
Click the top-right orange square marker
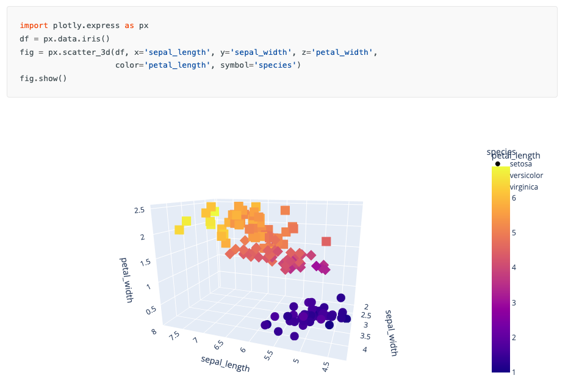point(285,210)
